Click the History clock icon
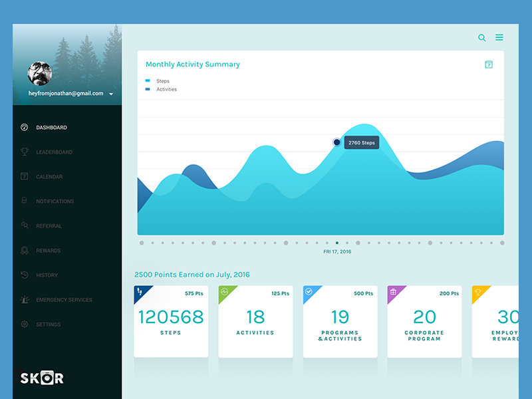Viewport: 532px width, 399px height. click(x=25, y=275)
